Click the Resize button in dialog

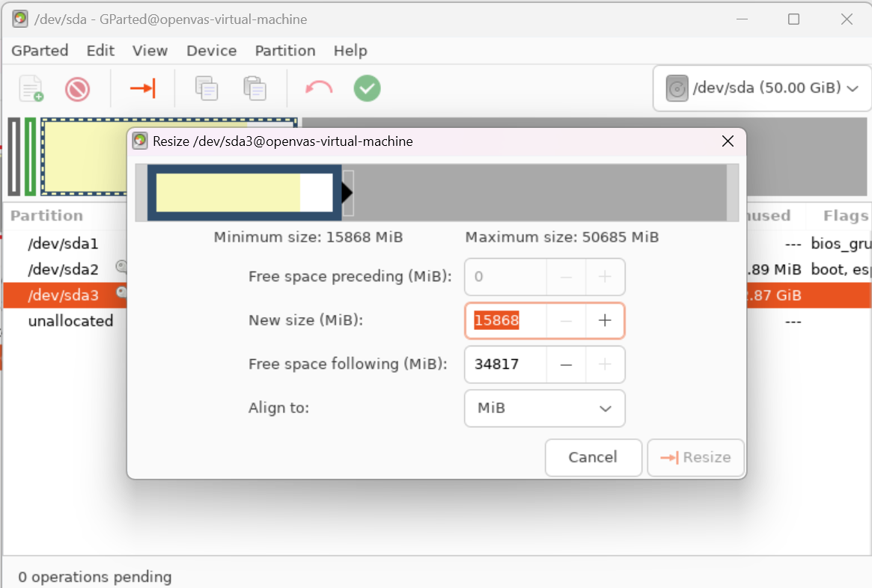click(x=695, y=457)
